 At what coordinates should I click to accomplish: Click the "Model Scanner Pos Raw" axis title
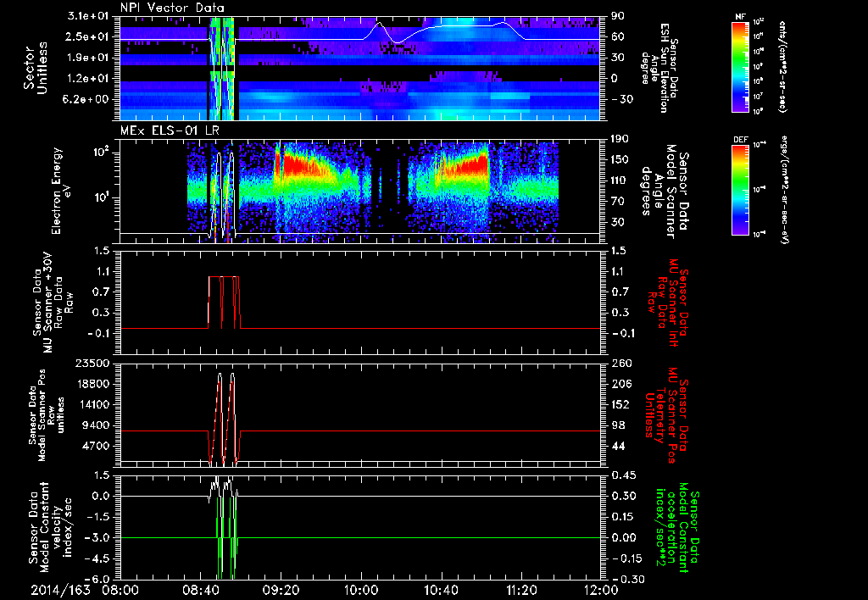tap(46, 415)
